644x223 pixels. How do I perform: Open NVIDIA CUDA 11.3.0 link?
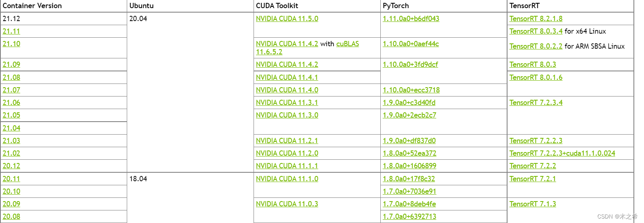click(x=287, y=115)
